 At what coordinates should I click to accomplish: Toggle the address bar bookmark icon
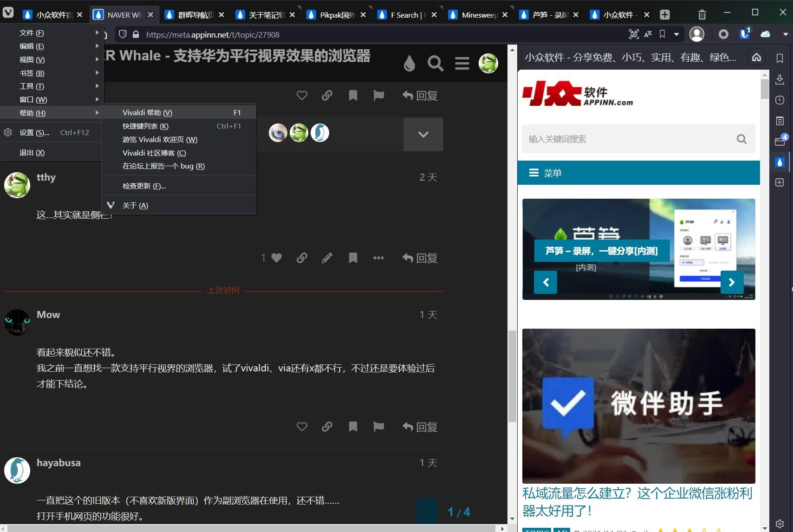point(662,34)
